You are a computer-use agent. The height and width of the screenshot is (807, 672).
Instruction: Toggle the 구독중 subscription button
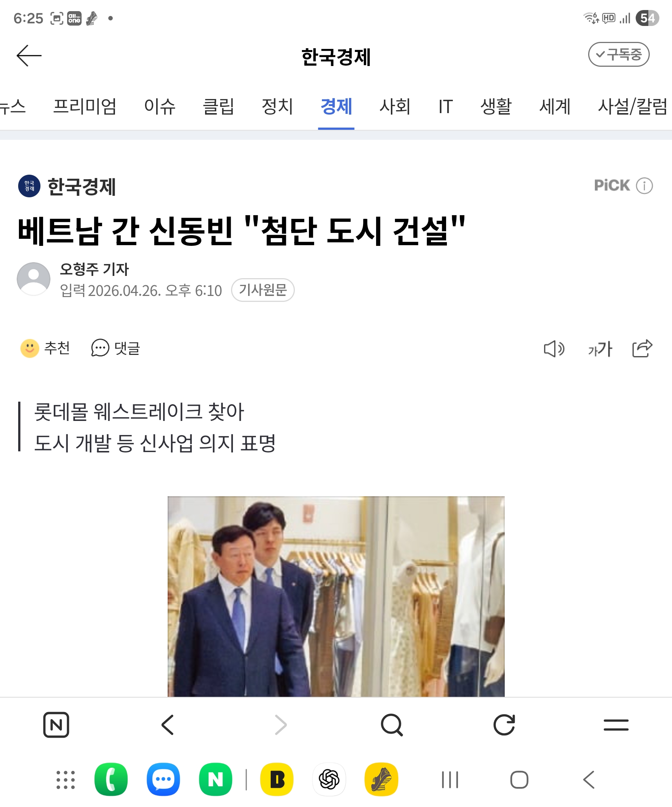[x=619, y=55]
